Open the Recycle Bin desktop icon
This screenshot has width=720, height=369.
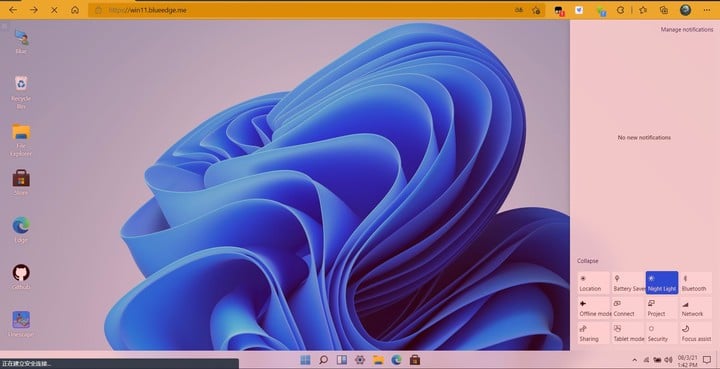pyautogui.click(x=21, y=92)
